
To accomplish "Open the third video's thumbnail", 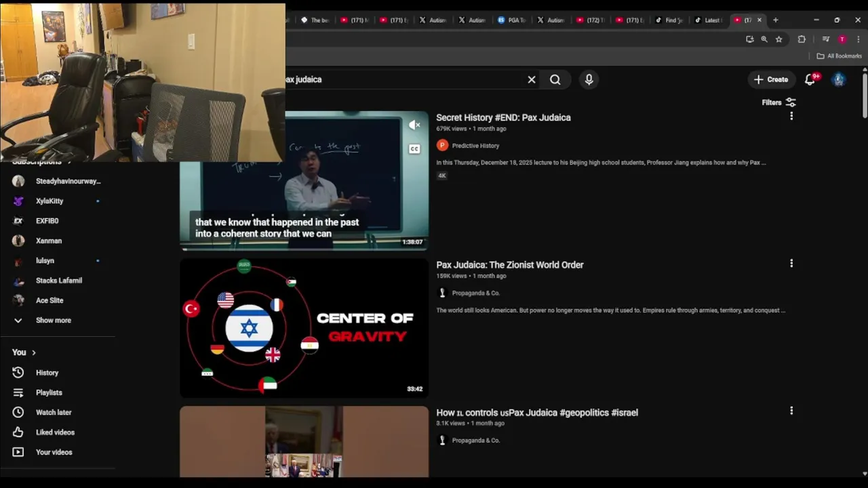I will (304, 441).
